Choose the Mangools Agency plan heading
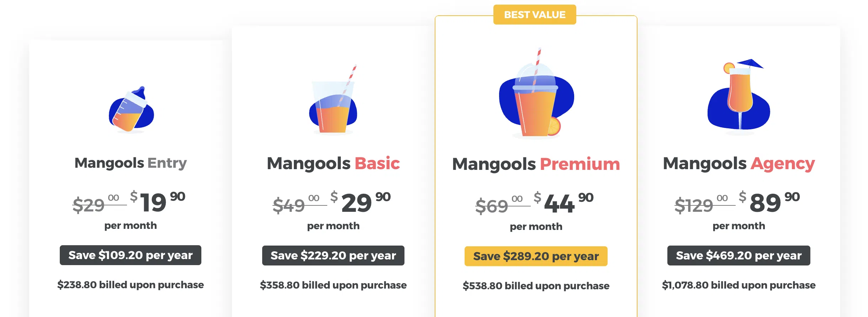This screenshot has width=868, height=317. pos(739,163)
